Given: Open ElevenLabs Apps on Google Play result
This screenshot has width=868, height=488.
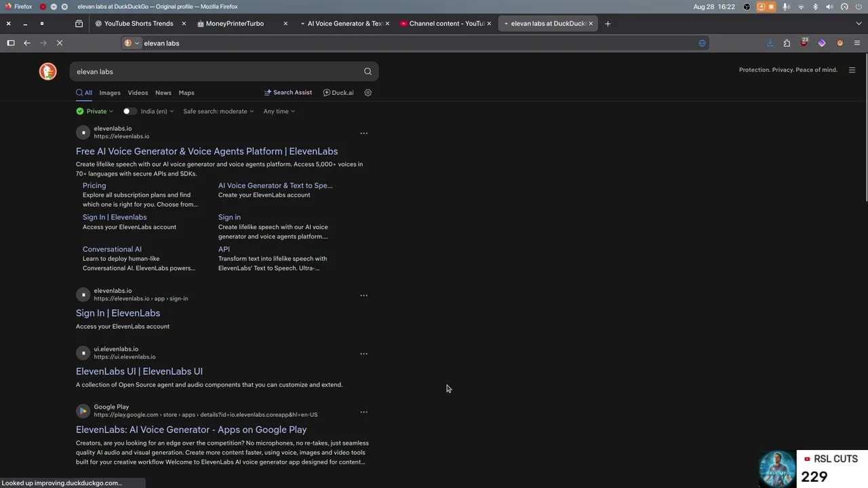Looking at the screenshot, I should click(x=191, y=430).
